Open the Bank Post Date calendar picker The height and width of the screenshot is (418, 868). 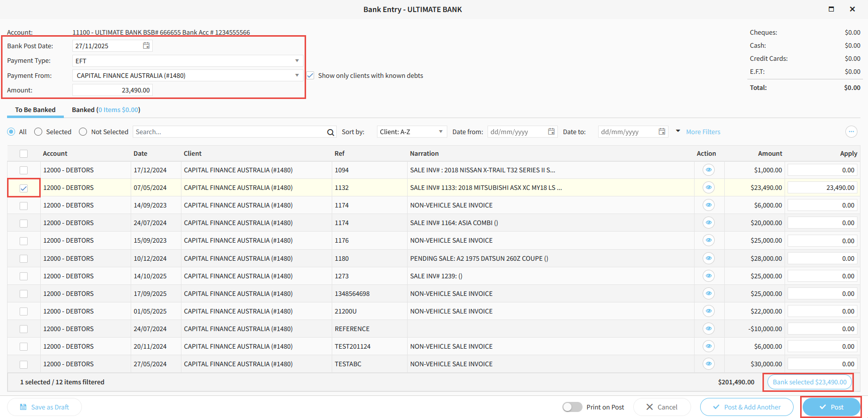[146, 46]
